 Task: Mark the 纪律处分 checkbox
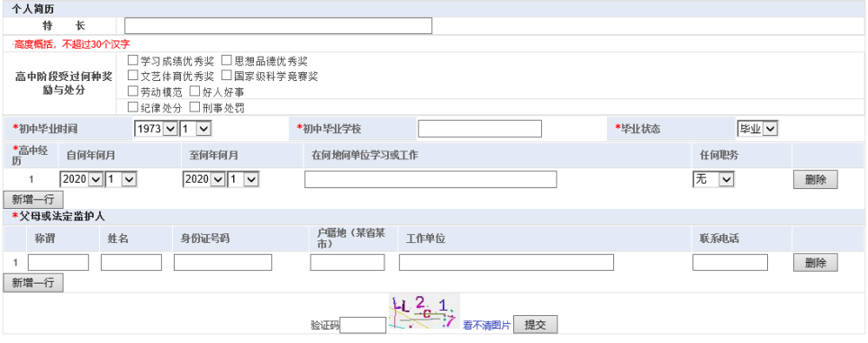point(133,106)
